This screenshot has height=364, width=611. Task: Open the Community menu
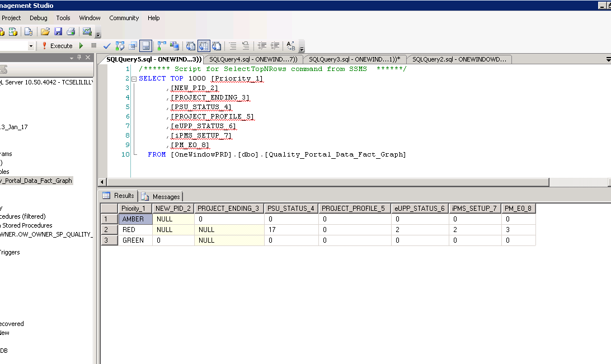coord(124,18)
